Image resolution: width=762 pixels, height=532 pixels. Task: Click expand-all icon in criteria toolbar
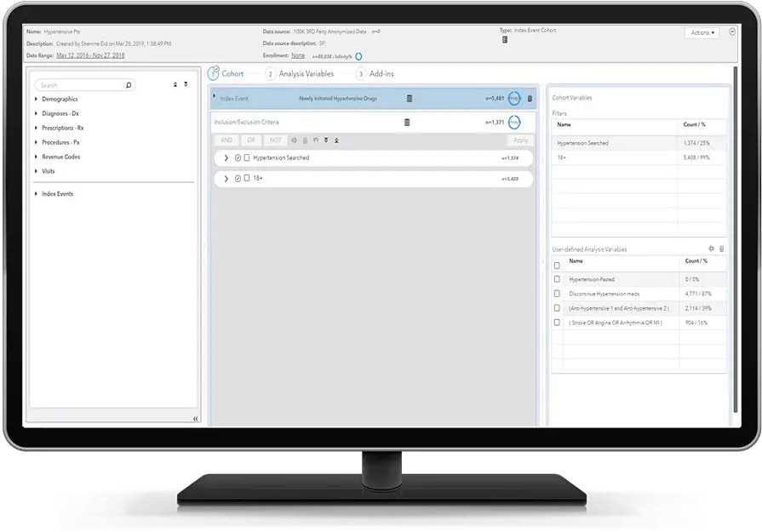tap(326, 140)
